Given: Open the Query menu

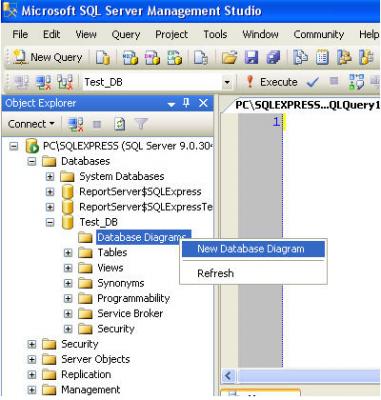Looking at the screenshot, I should click(126, 34).
